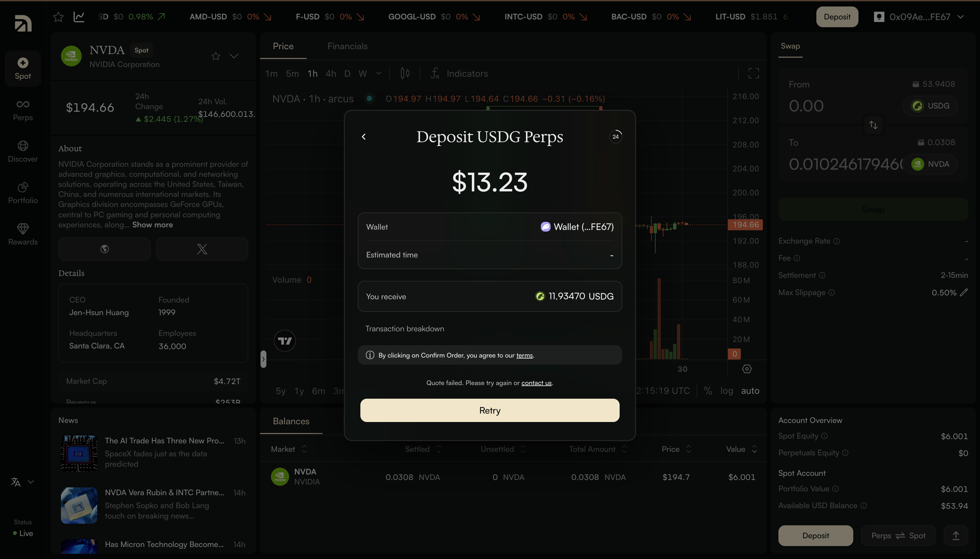Favorite NVDA with the star icon
Screen dimensions: 980x559
(x=216, y=56)
